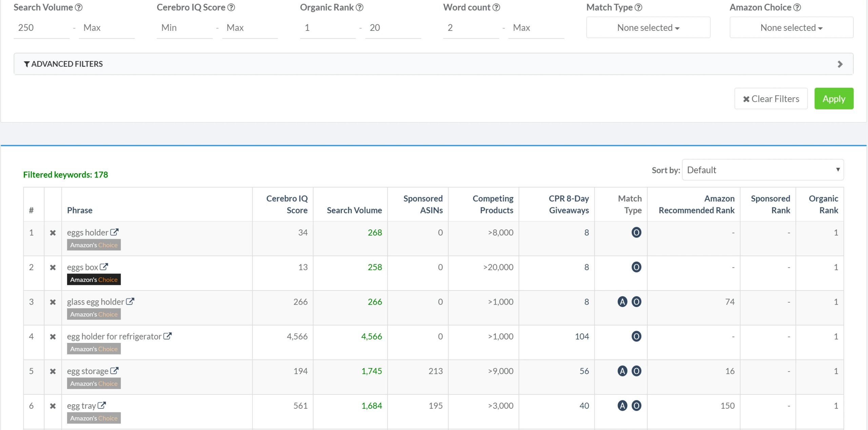Open the Match Type 'None selected' dropdown
868x430 pixels.
648,27
